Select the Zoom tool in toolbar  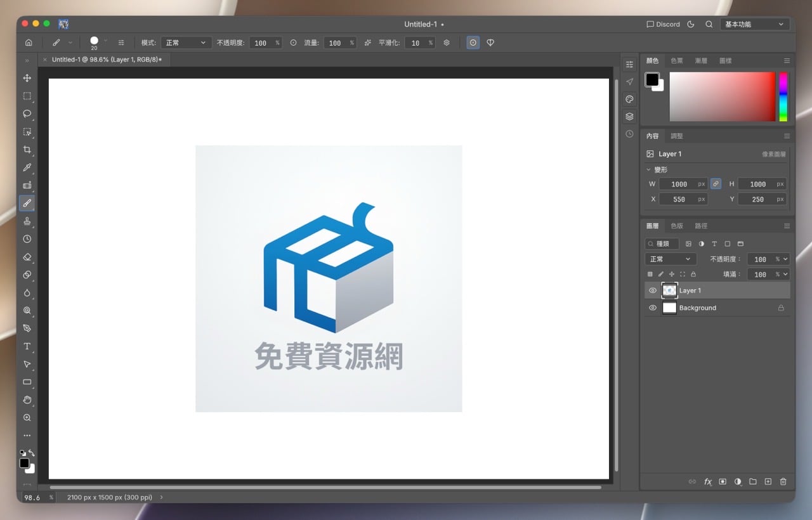click(x=27, y=418)
